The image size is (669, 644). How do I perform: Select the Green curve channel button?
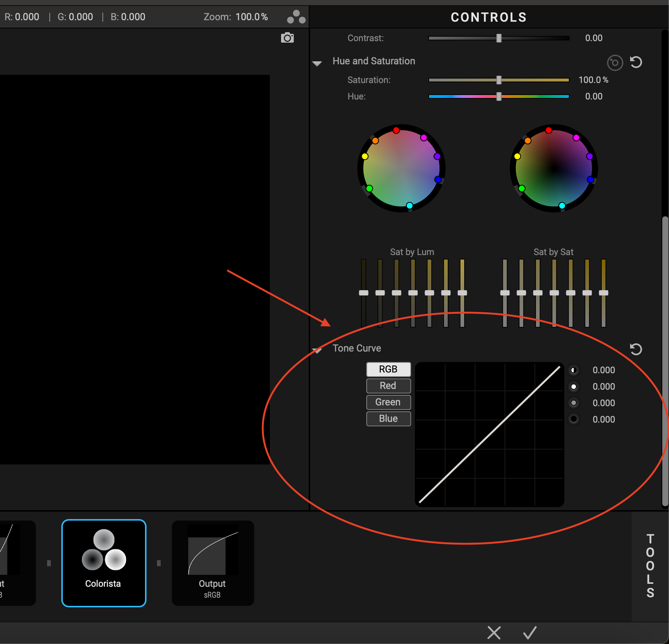(x=388, y=402)
